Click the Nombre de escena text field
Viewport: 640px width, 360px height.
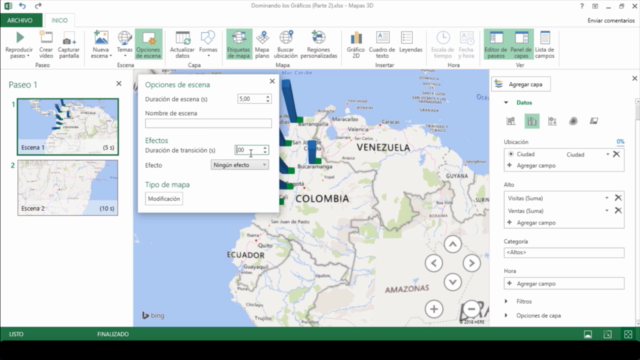[208, 123]
